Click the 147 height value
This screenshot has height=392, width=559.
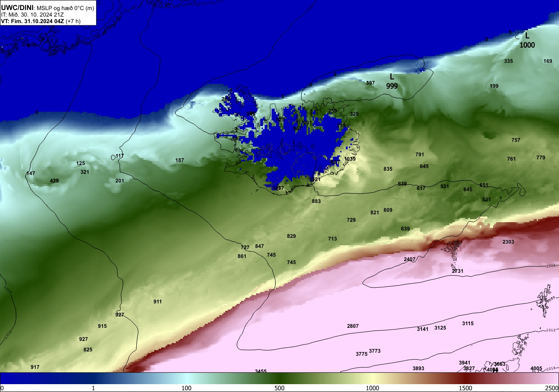(x=31, y=173)
